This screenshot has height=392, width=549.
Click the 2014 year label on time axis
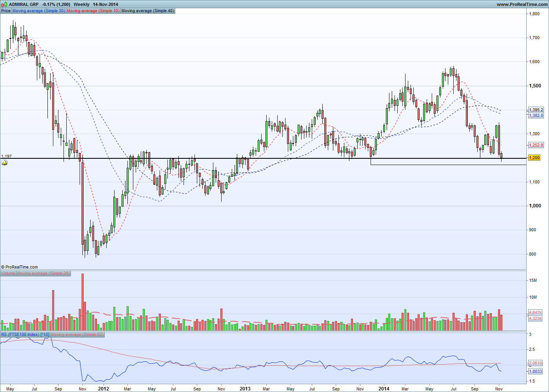tap(384, 389)
